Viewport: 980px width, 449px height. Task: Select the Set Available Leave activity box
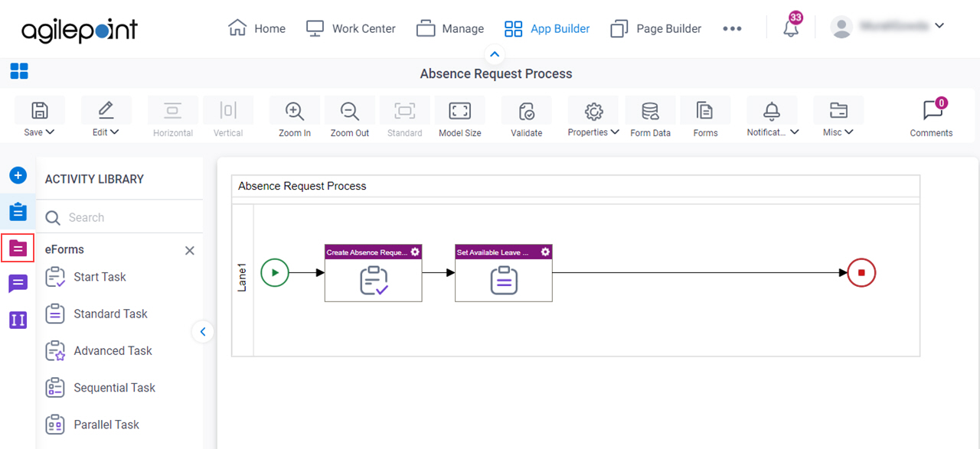click(503, 273)
